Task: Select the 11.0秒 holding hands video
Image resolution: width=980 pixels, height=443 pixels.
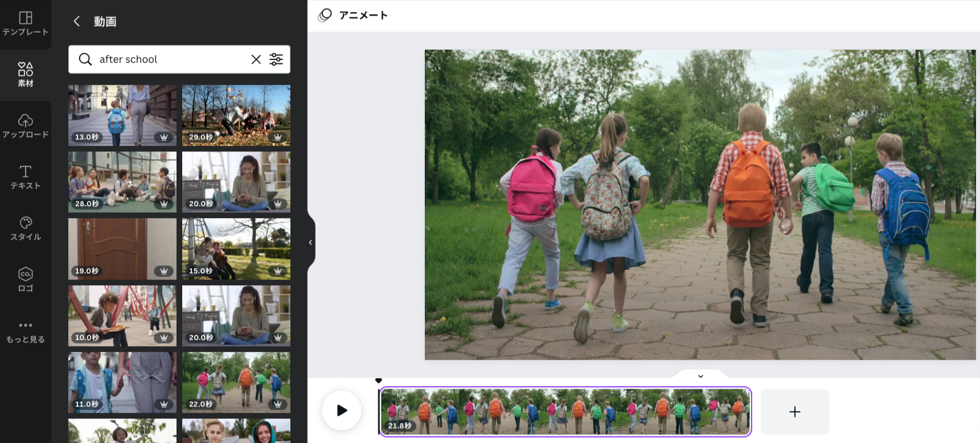Action: 122,382
